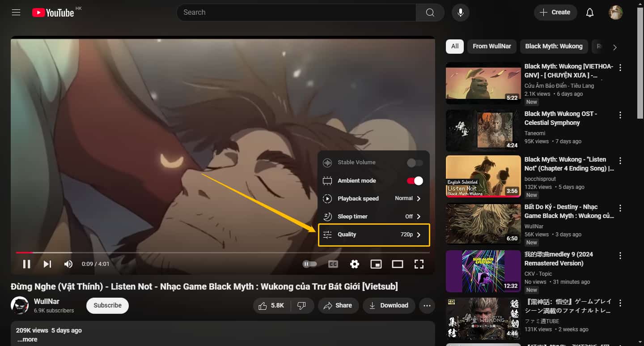644x346 pixels.
Task: Select Black Myth: Wukong filter chip
Action: [554, 46]
